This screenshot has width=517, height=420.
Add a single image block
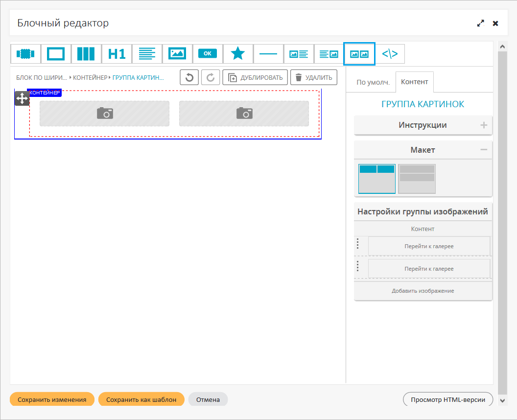click(177, 54)
